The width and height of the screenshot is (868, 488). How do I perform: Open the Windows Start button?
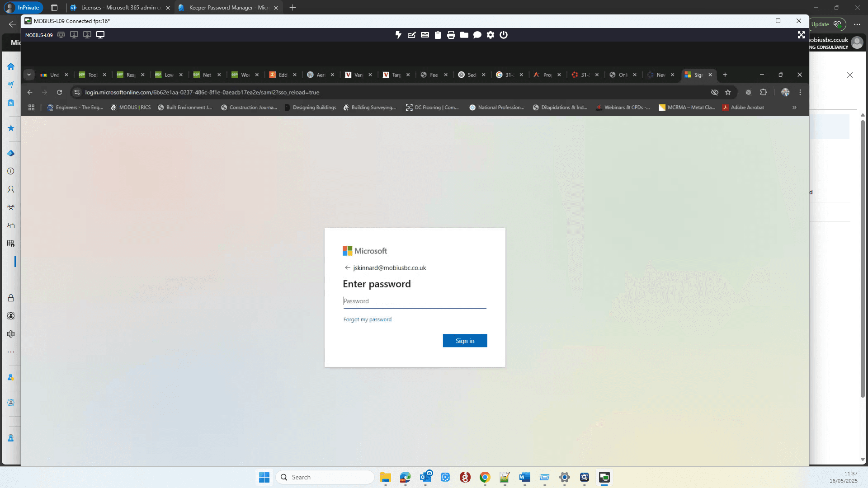tap(264, 477)
